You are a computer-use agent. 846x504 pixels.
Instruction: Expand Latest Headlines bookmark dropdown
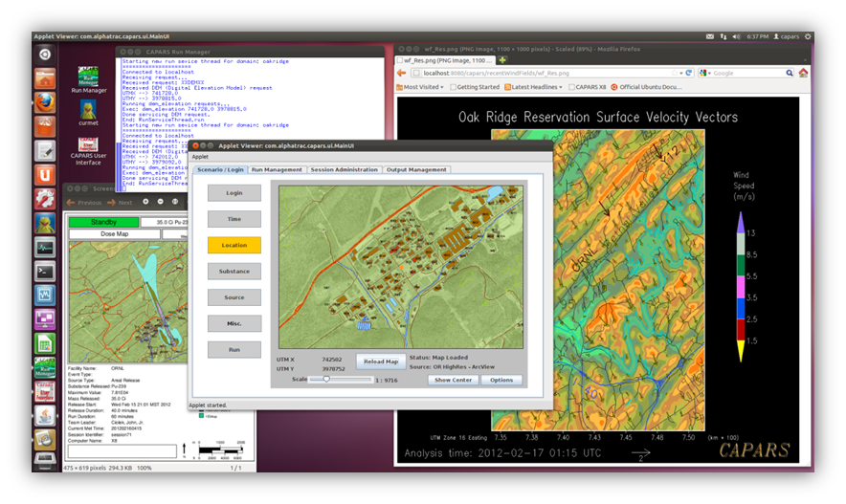click(533, 87)
